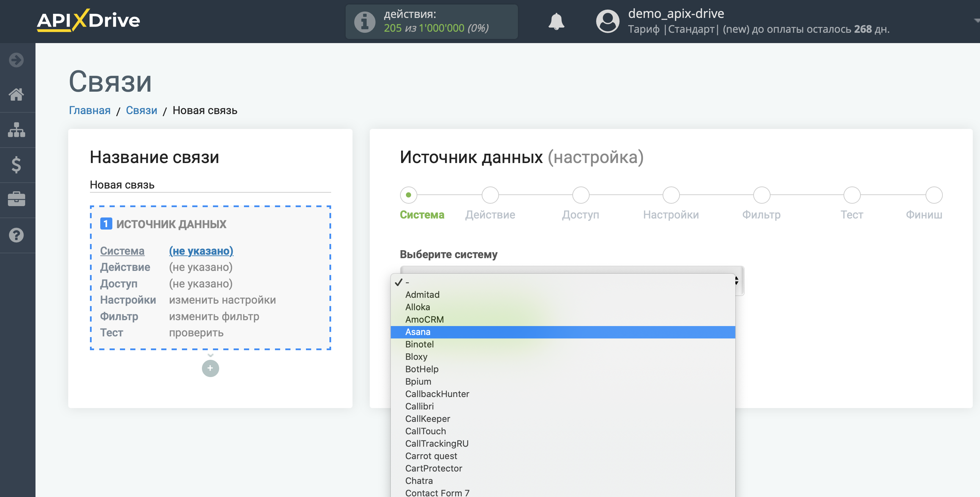Go to Связи breadcrumb link

click(x=142, y=110)
